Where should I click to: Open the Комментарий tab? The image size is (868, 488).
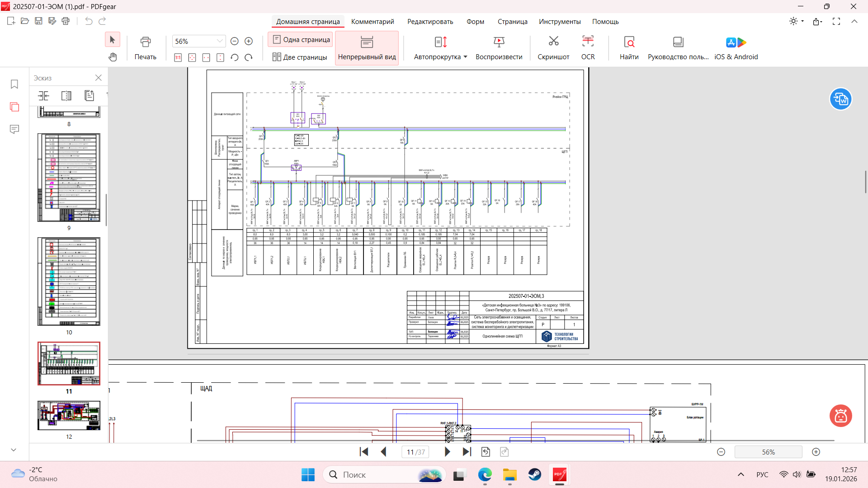[x=373, y=22]
